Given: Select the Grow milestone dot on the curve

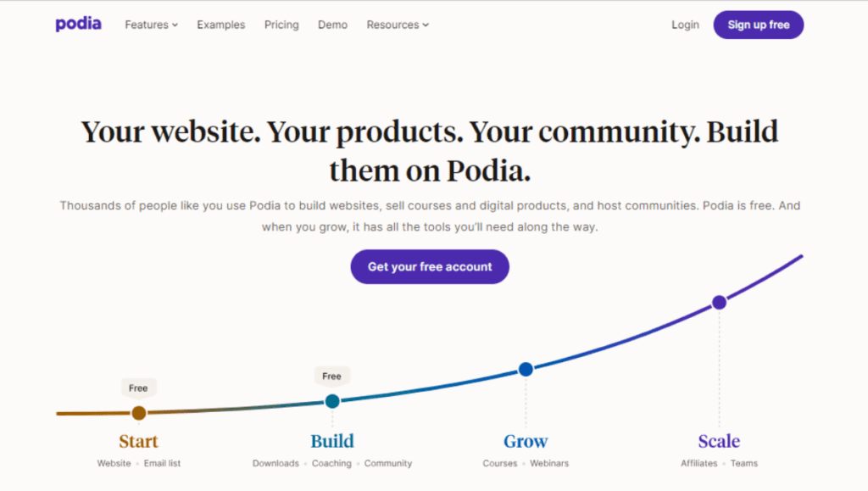Looking at the screenshot, I should [526, 369].
